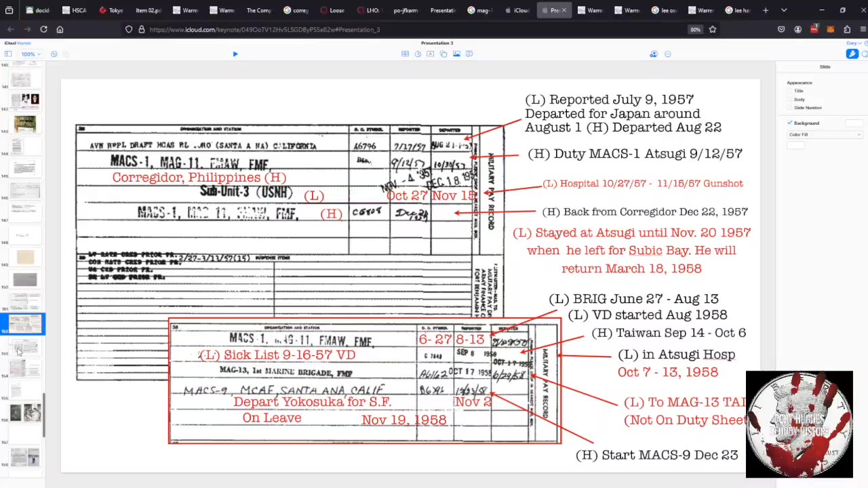Select slide thumbnail 156 in navigator
This screenshot has width=868, height=488.
25,412
